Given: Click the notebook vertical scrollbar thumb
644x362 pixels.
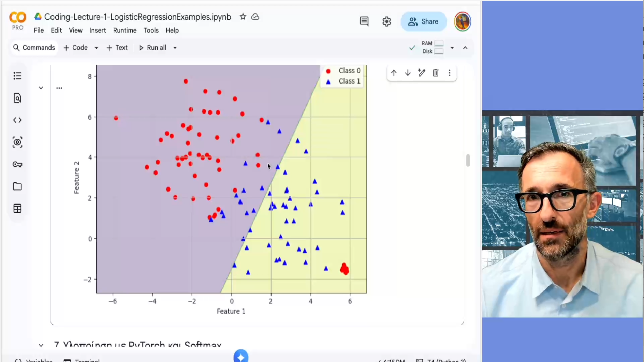Looking at the screenshot, I should point(468,160).
